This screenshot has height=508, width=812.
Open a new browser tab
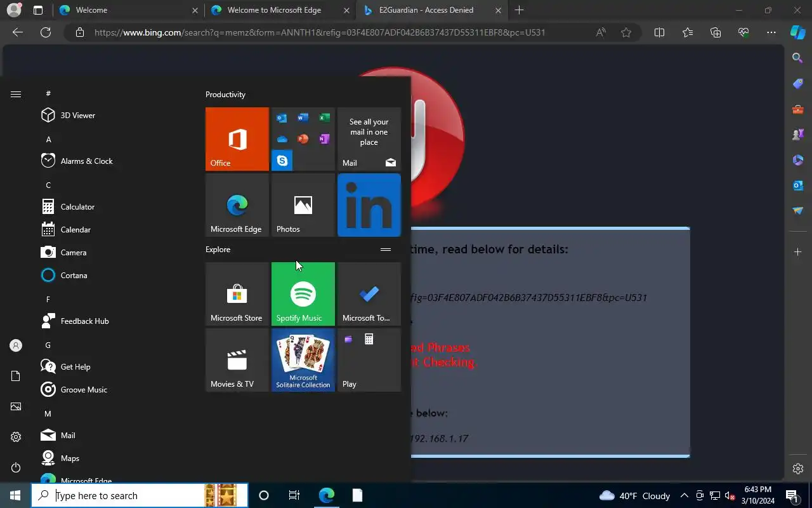(519, 10)
